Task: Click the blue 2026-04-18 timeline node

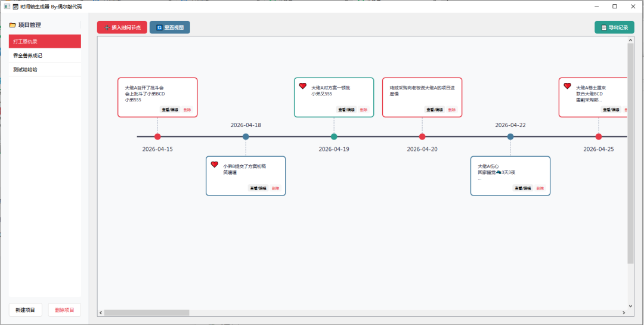Action: coord(246,137)
